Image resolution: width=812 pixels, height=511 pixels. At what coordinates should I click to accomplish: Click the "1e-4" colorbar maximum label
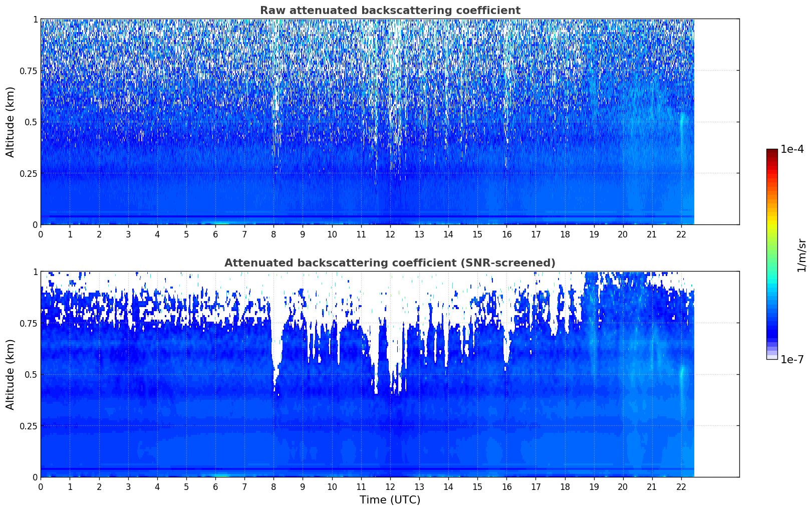pyautogui.click(x=792, y=149)
